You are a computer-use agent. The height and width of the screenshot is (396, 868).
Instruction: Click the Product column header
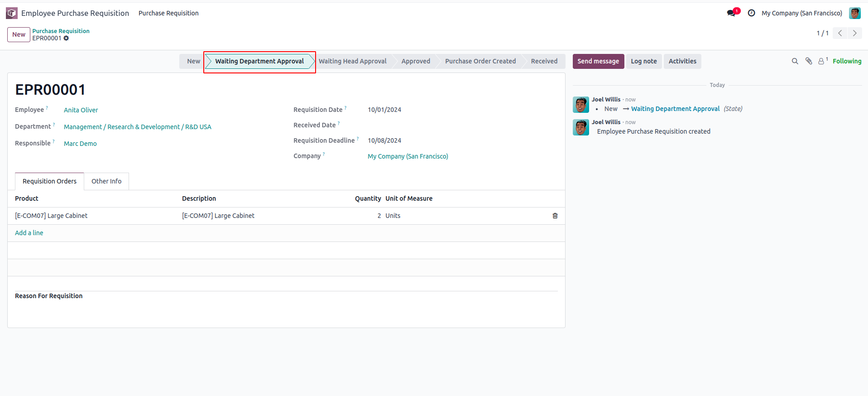27,198
